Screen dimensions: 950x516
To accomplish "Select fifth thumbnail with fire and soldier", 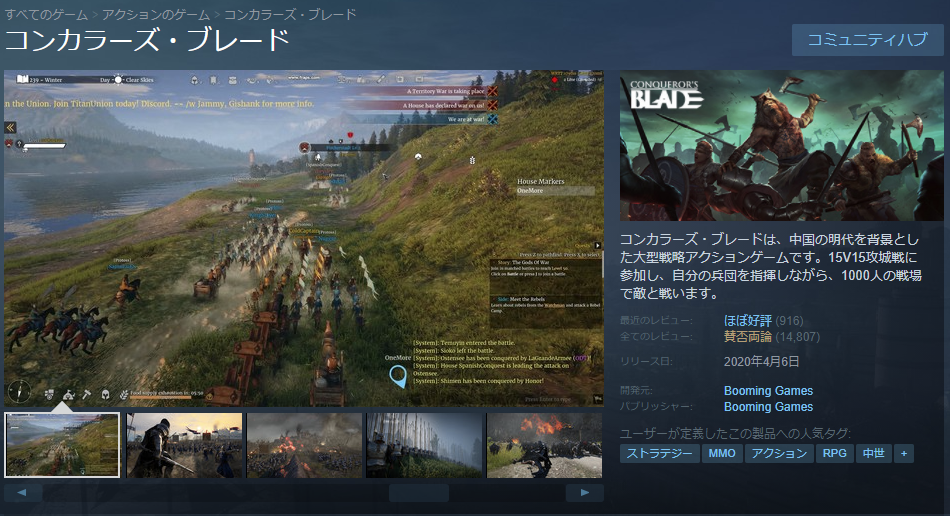I will click(x=545, y=445).
